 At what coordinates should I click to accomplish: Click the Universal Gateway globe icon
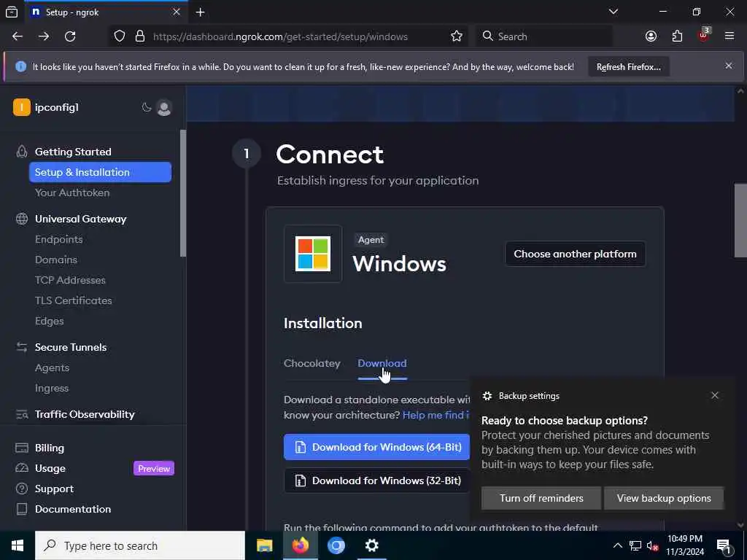[22, 219]
